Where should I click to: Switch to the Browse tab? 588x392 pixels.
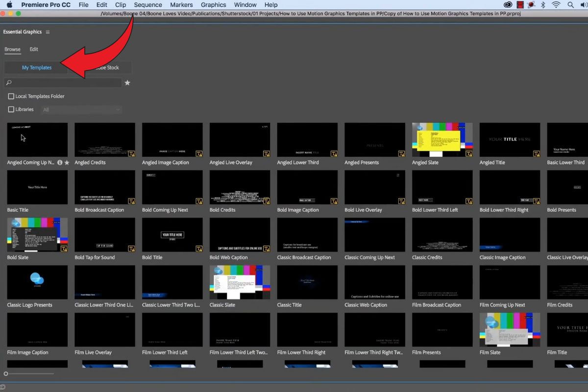[13, 49]
